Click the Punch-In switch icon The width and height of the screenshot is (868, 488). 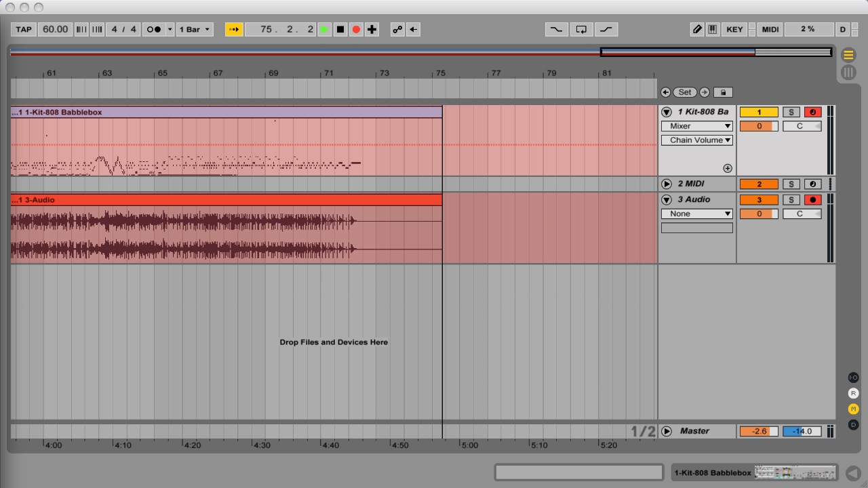556,29
